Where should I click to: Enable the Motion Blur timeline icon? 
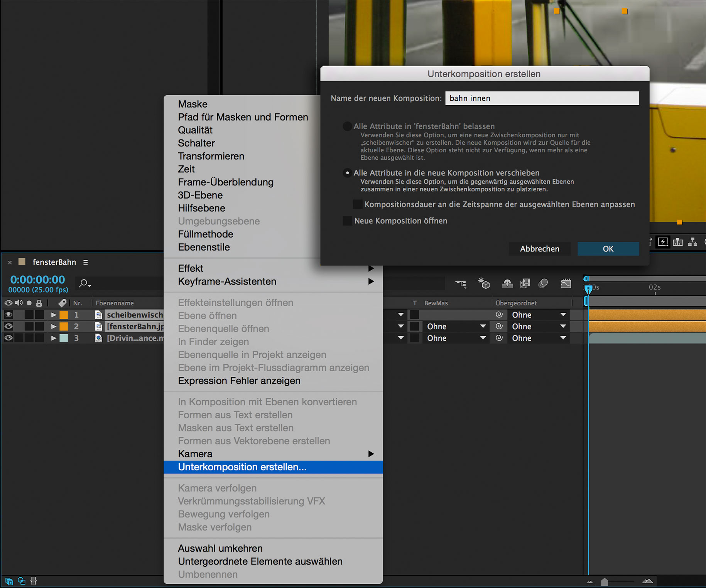point(543,284)
